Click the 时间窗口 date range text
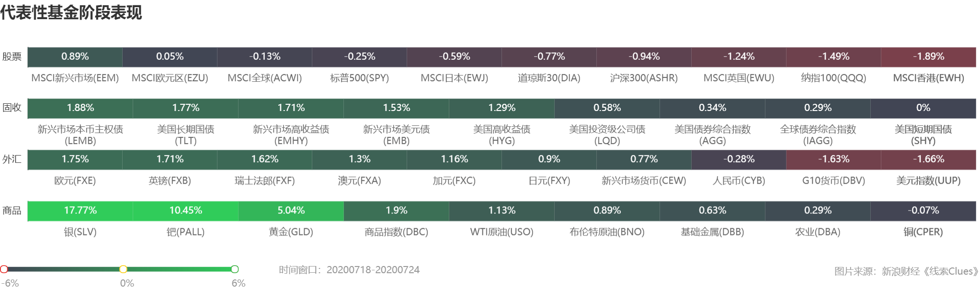 pyautogui.click(x=349, y=270)
